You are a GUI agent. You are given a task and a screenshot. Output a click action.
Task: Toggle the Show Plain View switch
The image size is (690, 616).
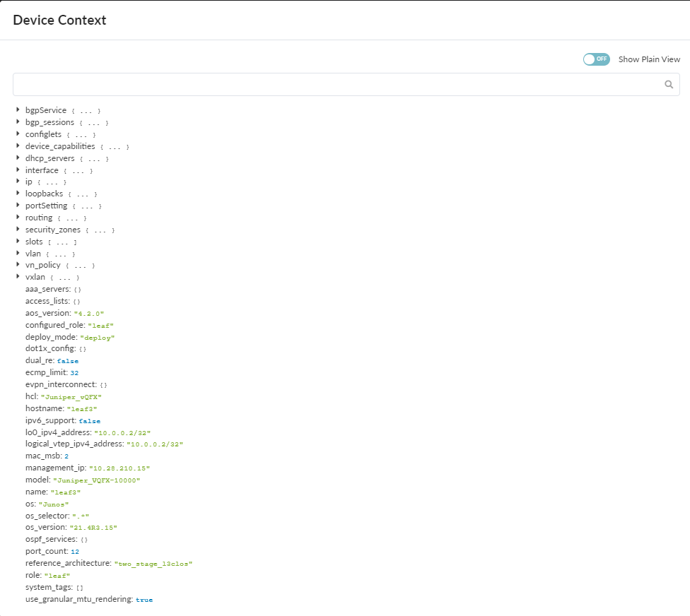coord(596,59)
